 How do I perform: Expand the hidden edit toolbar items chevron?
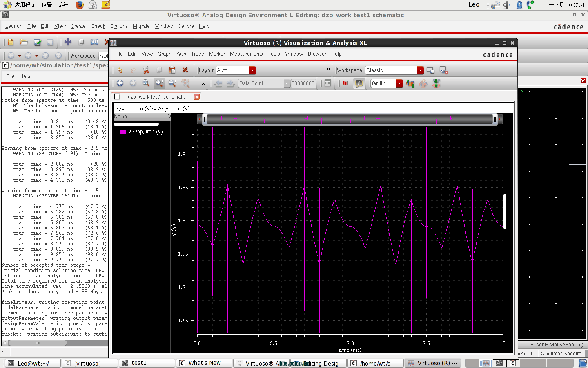328,70
